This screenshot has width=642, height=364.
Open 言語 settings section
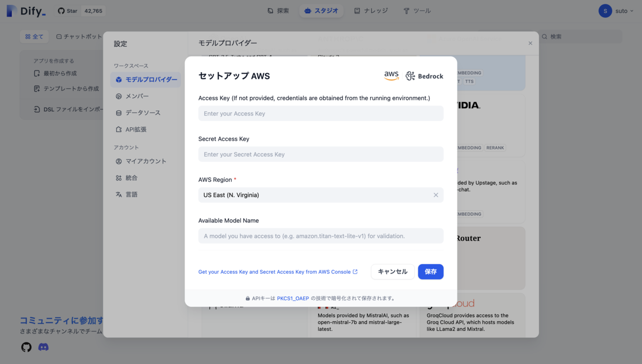146,195
